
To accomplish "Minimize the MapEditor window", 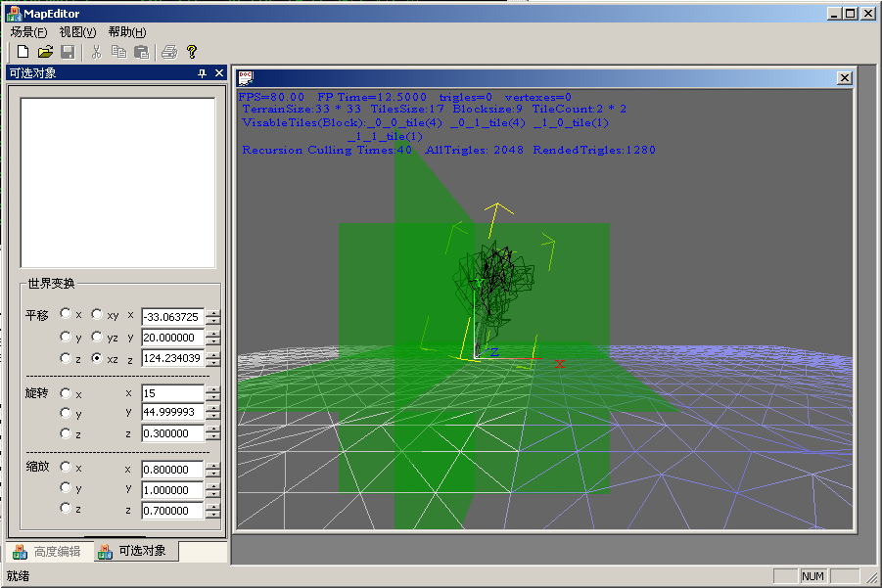I will pyautogui.click(x=835, y=13).
